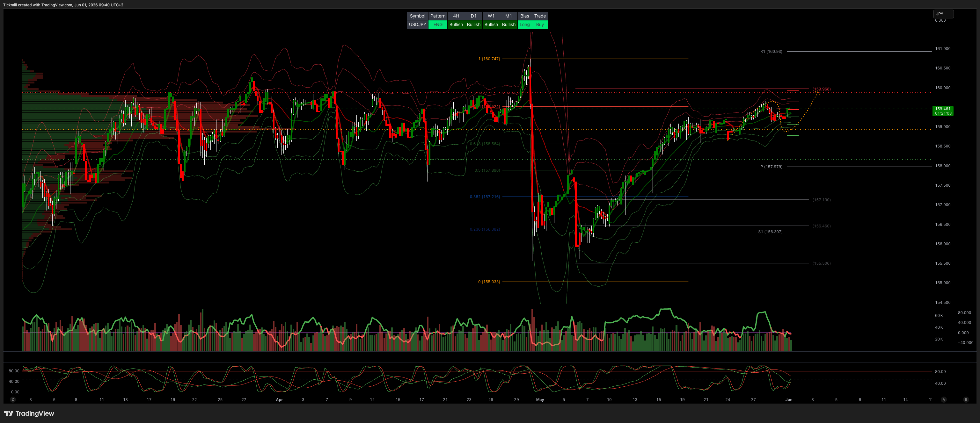Click the Bullish cell under 4H
The image size is (980, 423).
[x=456, y=25]
